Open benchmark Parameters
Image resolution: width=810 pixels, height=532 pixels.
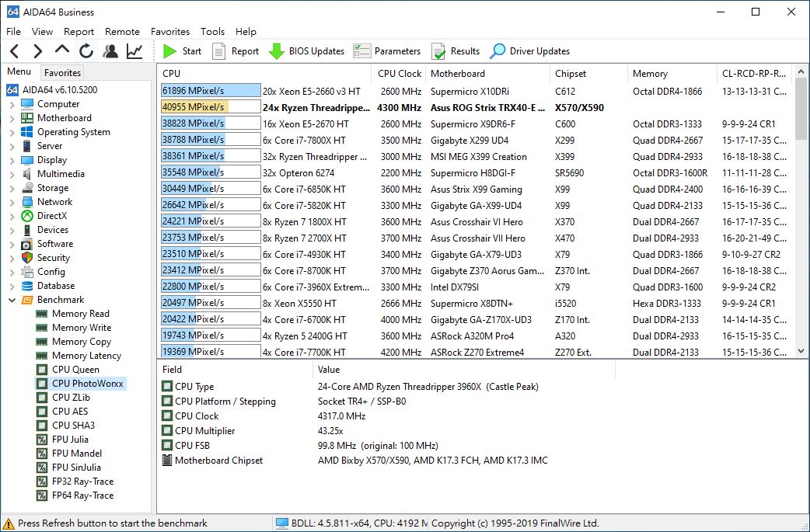point(387,51)
